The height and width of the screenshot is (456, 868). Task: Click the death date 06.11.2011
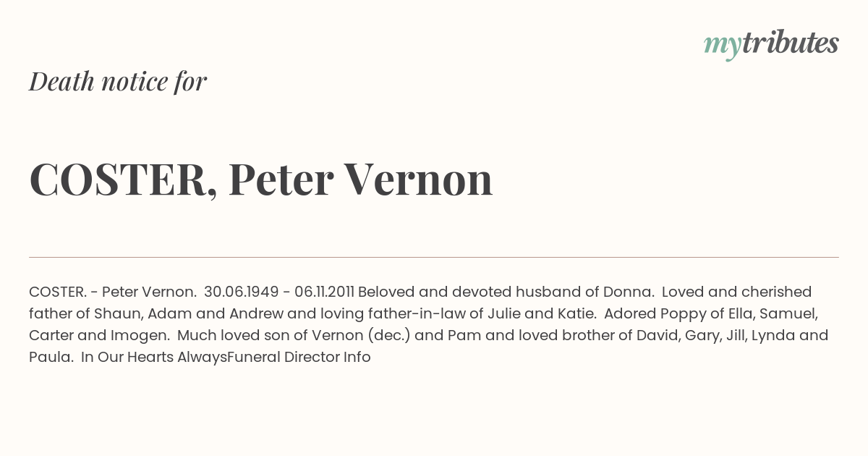coord(324,292)
